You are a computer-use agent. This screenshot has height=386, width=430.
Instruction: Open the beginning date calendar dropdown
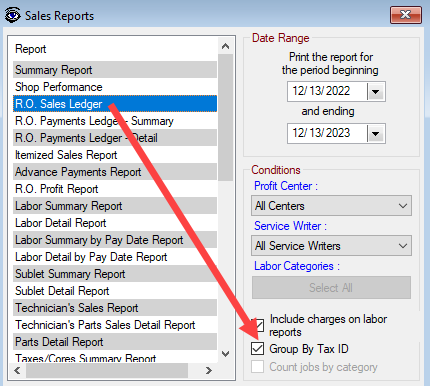[376, 92]
